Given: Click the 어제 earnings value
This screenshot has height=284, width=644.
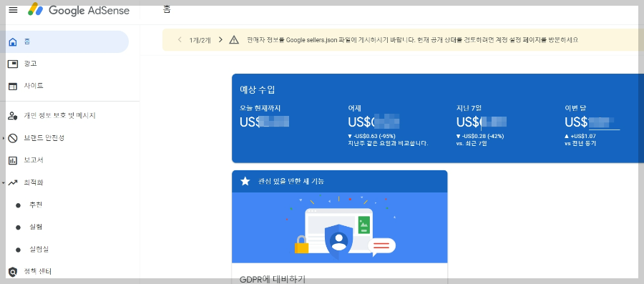Looking at the screenshot, I should 374,122.
